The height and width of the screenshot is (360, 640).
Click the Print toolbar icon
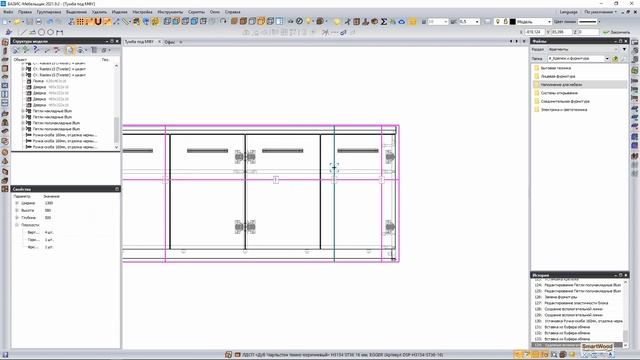click(x=38, y=22)
